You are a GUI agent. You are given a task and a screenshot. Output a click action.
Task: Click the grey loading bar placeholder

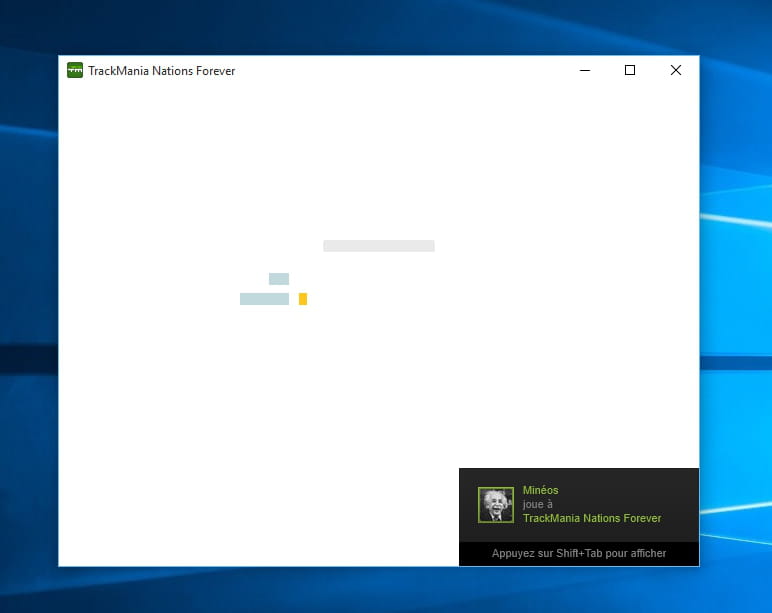379,246
